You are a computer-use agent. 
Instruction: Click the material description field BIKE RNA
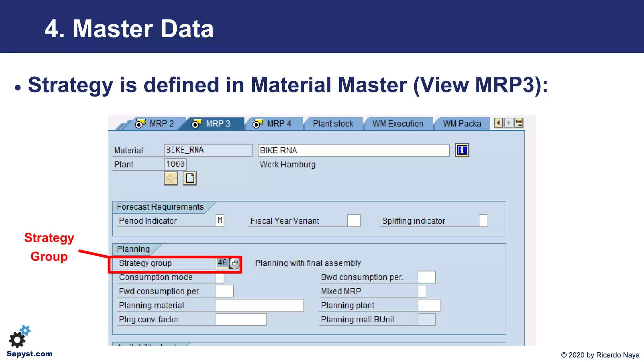[x=354, y=150]
